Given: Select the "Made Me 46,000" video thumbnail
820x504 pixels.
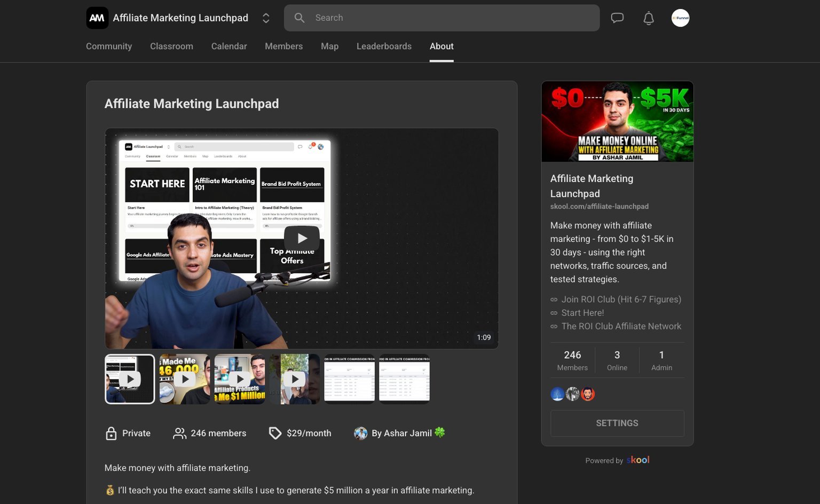Looking at the screenshot, I should (185, 379).
